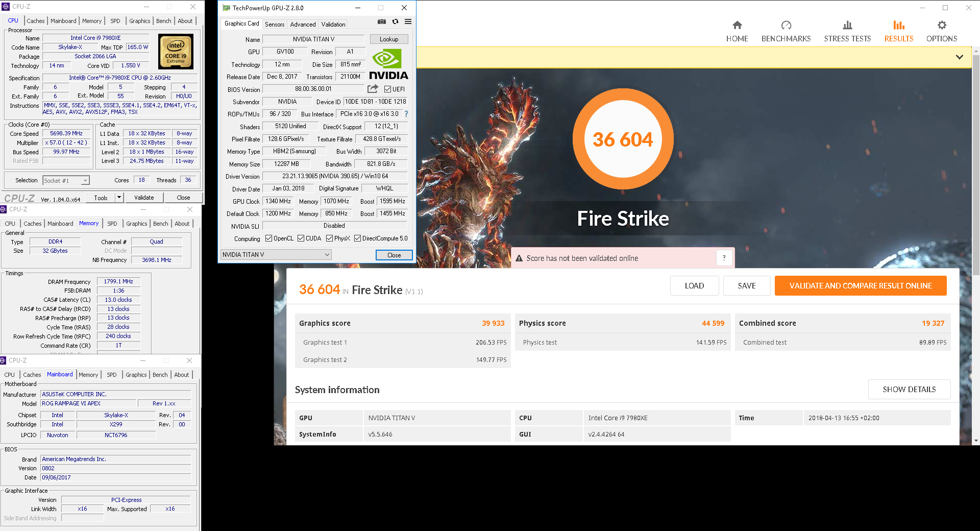Toggle the UEFI checkbox in GPU-Z
This screenshot has width=980, height=531.
[387, 89]
